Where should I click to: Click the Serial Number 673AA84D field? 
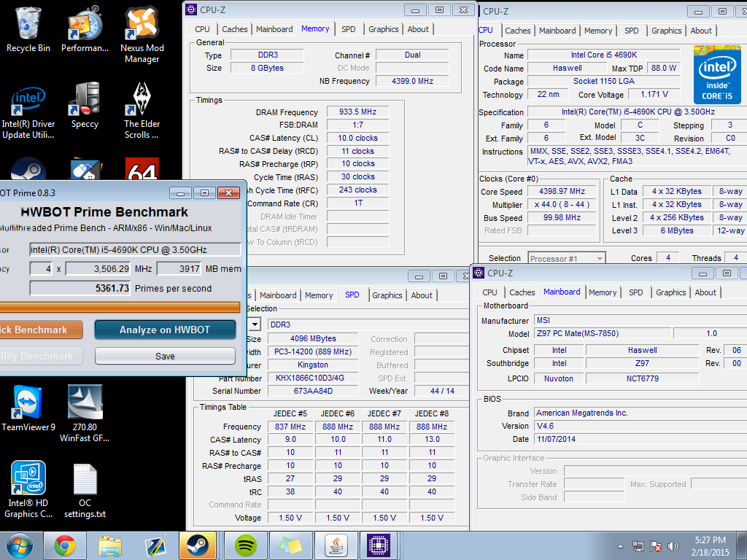[x=313, y=391]
